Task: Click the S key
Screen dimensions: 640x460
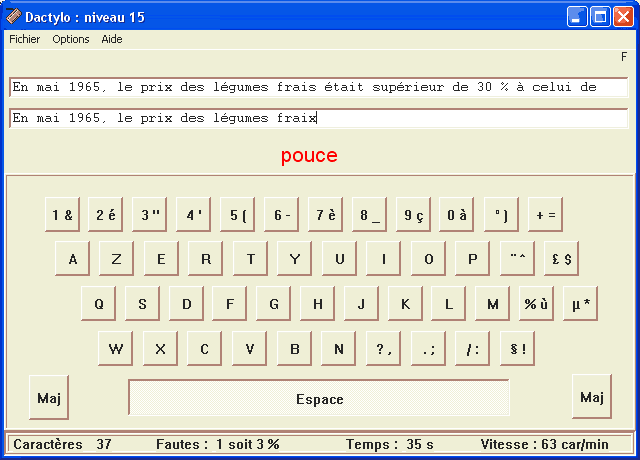Action: [142, 304]
